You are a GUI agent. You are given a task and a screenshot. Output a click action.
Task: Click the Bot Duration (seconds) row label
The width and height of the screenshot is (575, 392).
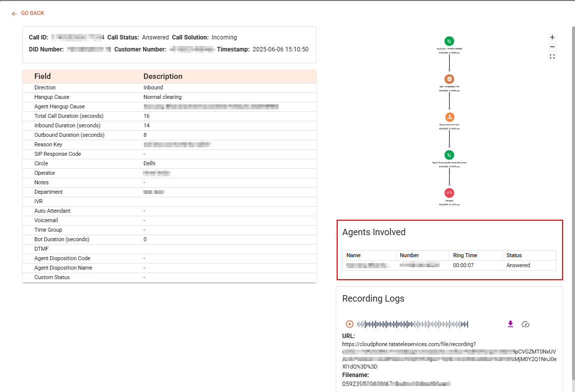pos(62,239)
